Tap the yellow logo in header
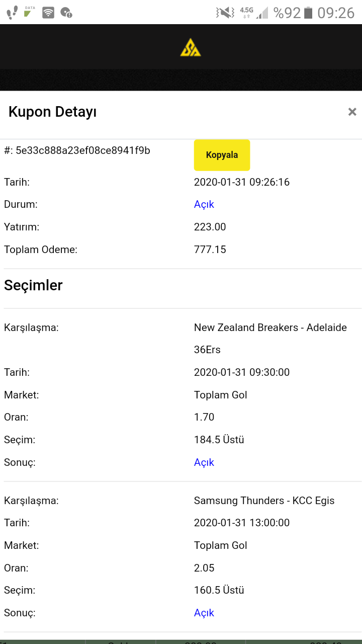The width and height of the screenshot is (362, 644). tap(191, 47)
